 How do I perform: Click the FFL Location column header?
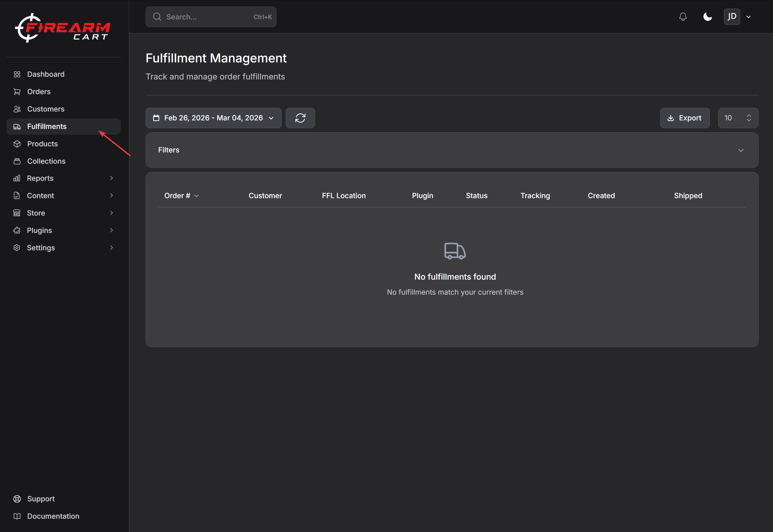coord(344,196)
